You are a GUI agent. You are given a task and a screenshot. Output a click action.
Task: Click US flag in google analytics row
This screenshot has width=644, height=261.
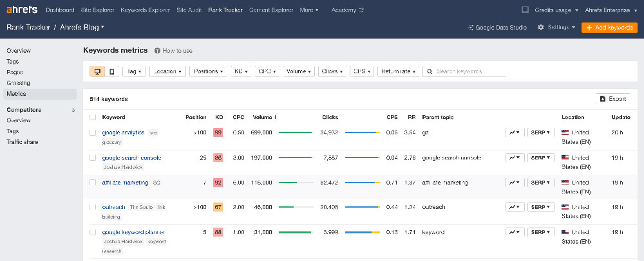coord(565,132)
